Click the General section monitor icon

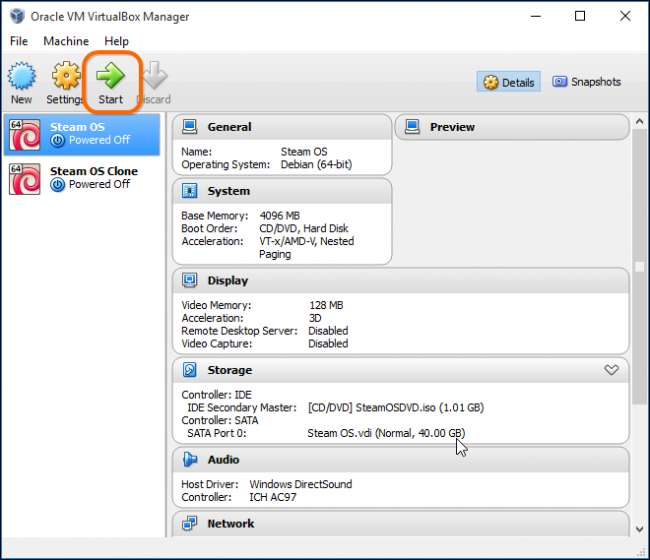point(190,127)
